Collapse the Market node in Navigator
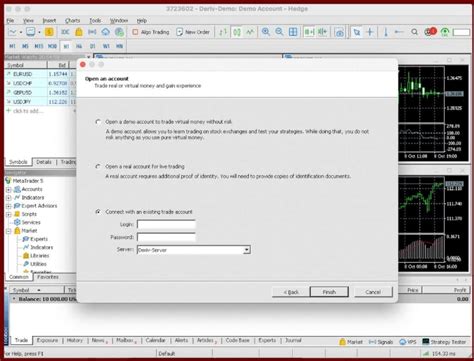Screen dimensions: 474x361 click(9, 231)
